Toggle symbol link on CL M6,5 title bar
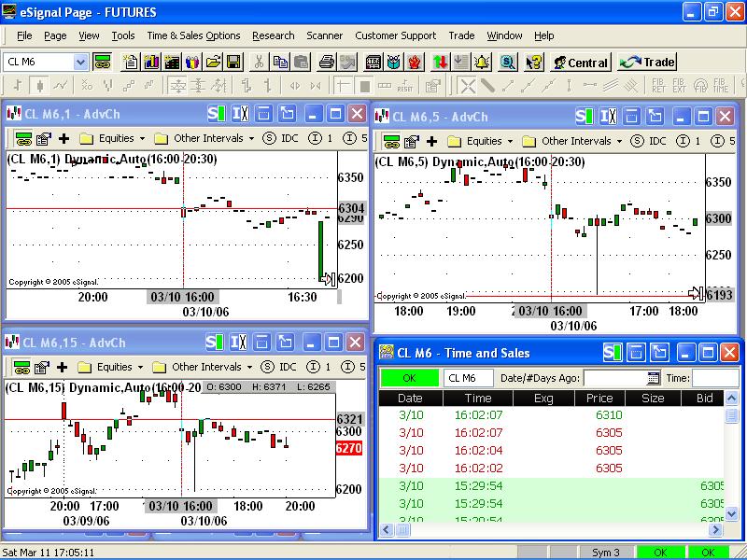Viewport: 747px width, 560px height. coord(585,116)
